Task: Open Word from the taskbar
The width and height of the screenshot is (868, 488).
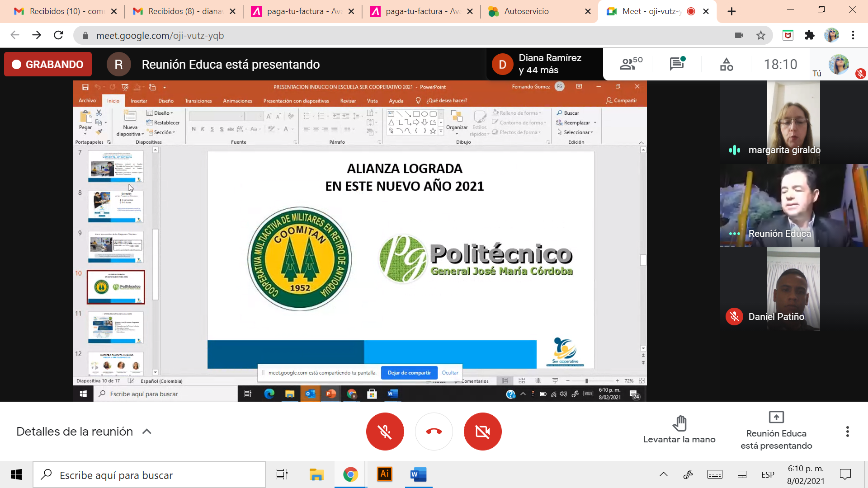Action: point(419,474)
